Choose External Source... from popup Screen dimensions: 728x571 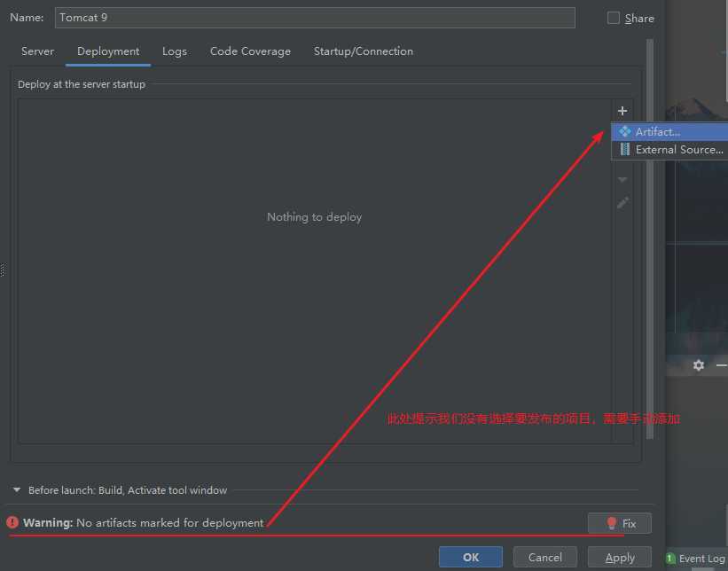(669, 150)
